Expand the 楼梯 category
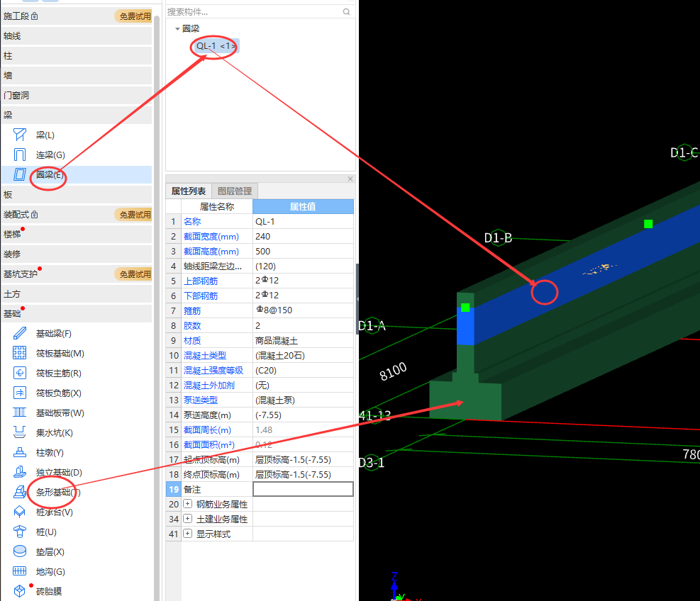Screen dimensions: 700x601 point(77,235)
